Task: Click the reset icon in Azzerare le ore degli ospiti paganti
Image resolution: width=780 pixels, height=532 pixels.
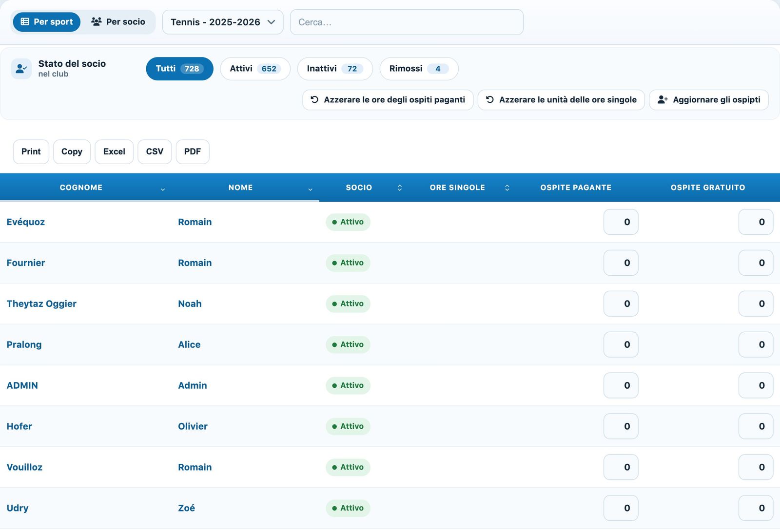Action: [314, 99]
